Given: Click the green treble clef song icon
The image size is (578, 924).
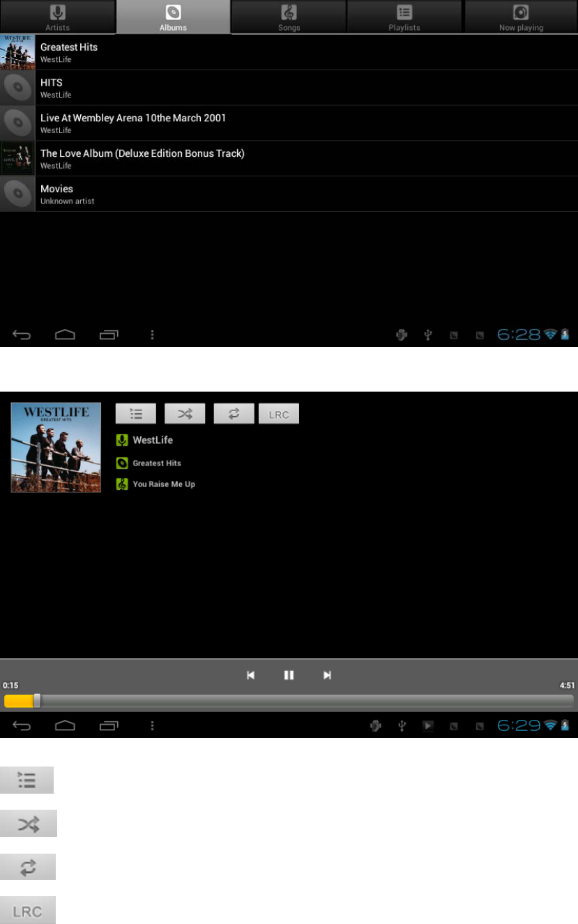Looking at the screenshot, I should coord(122,484).
